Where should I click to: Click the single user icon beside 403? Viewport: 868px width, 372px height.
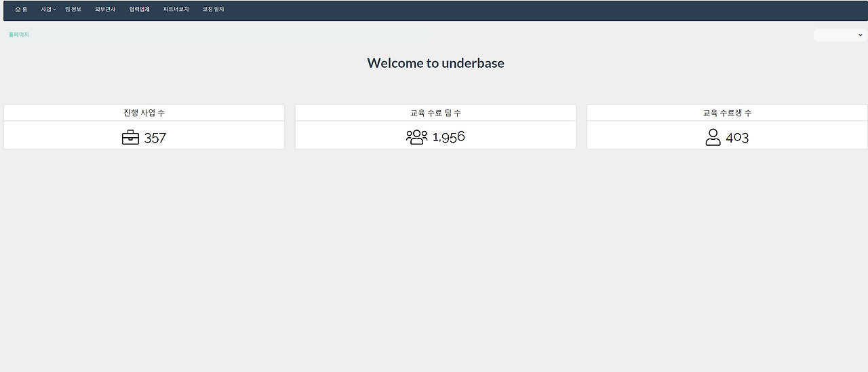click(x=713, y=137)
